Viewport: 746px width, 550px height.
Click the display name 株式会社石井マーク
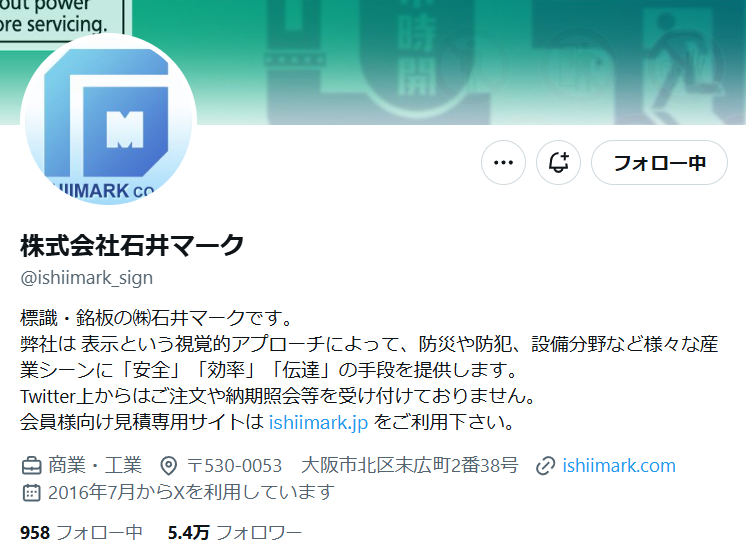pyautogui.click(x=132, y=246)
